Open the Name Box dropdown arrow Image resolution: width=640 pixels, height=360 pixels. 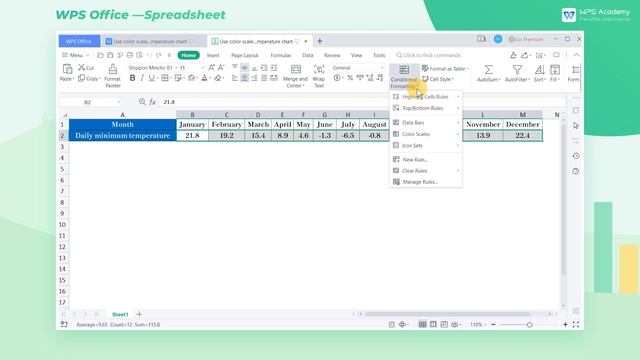tap(119, 102)
